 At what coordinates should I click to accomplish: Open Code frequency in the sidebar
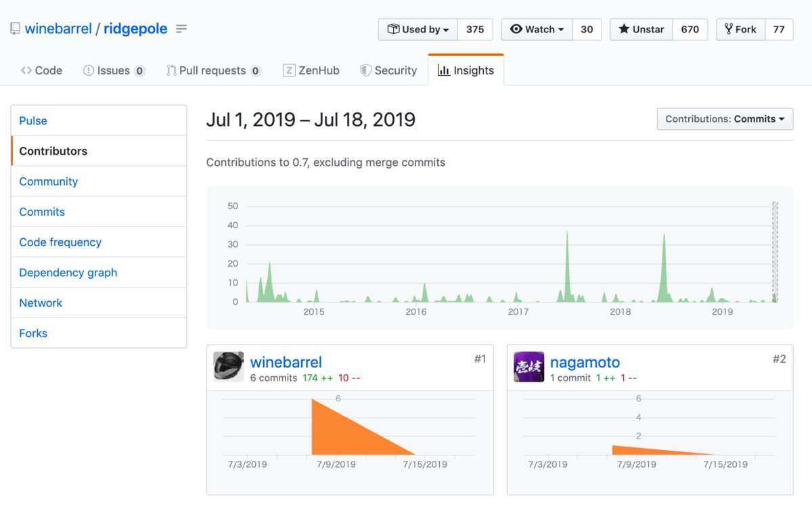point(99,242)
